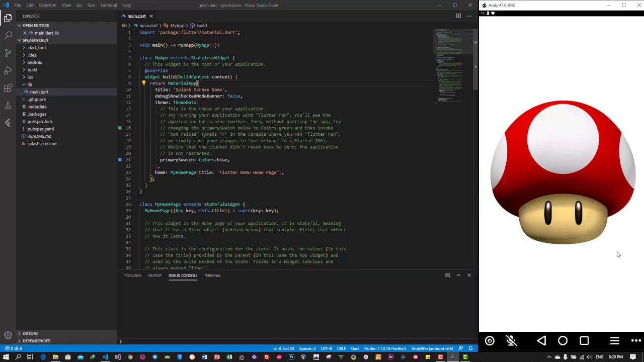Expand the build folder
Screen dimensions: 644x362
[x=33, y=70]
